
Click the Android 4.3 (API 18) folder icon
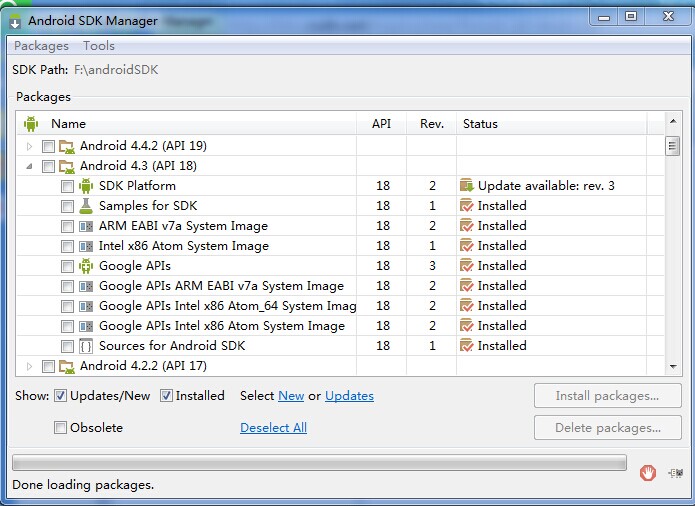pos(67,166)
